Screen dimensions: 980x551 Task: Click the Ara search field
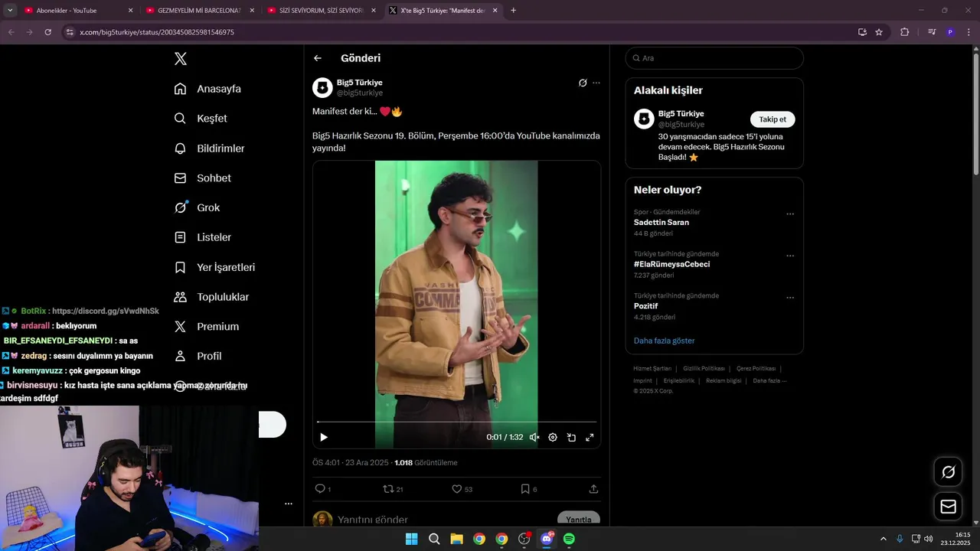(x=714, y=58)
